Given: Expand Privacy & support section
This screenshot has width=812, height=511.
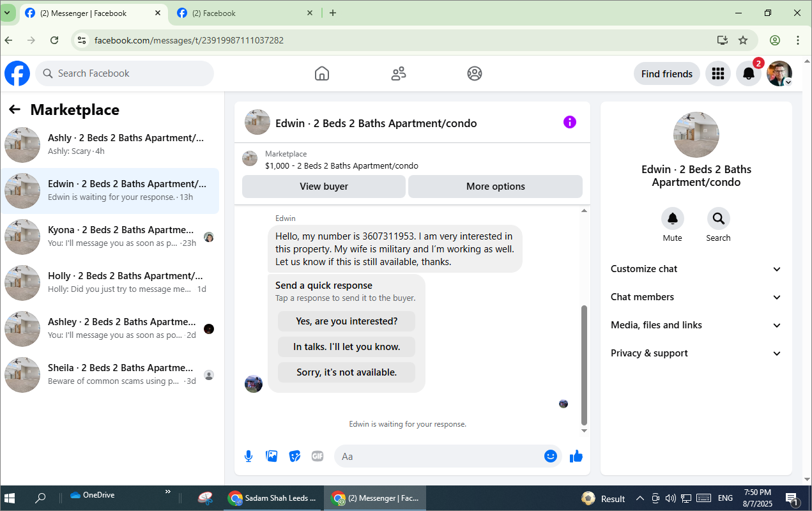Looking at the screenshot, I should (x=696, y=353).
